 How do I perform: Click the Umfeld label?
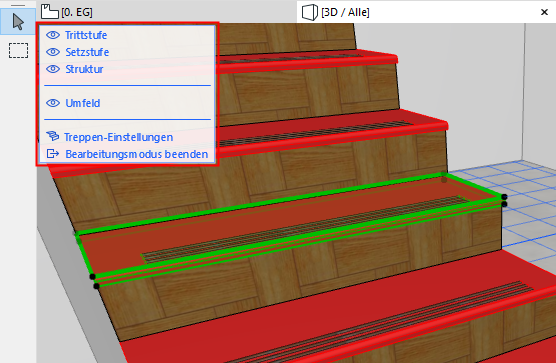point(83,103)
